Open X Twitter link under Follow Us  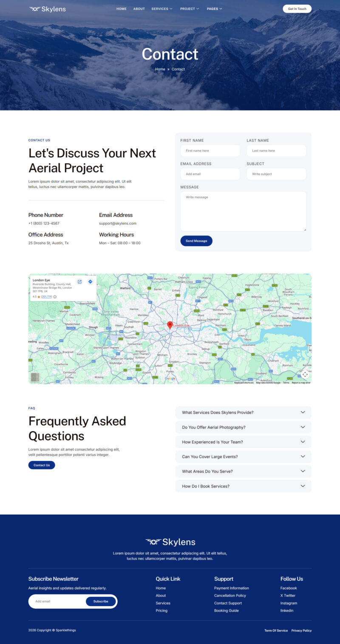[288, 596]
